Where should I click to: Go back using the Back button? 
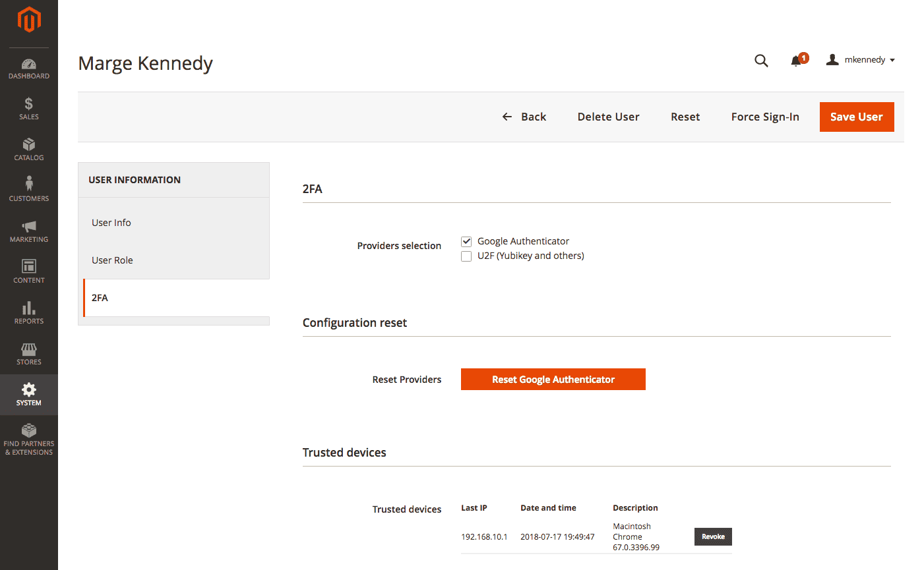pos(524,117)
